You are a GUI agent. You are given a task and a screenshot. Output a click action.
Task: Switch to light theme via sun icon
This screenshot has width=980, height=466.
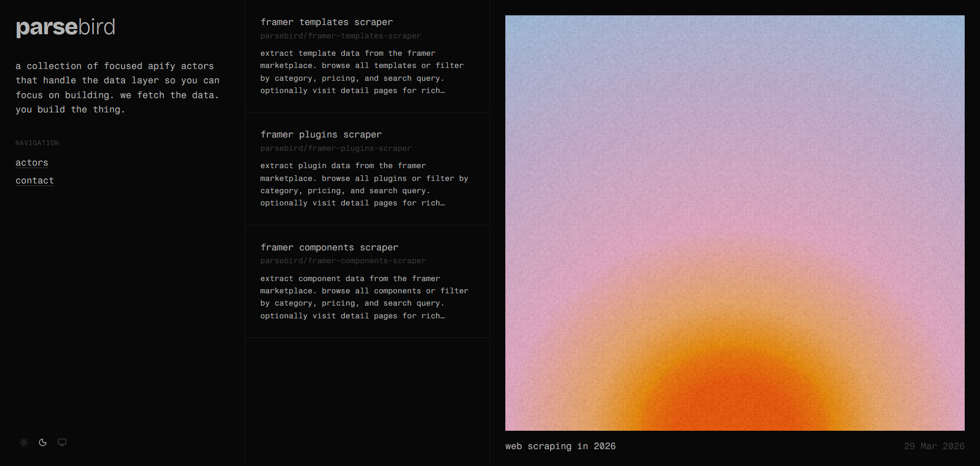pyautogui.click(x=23, y=442)
